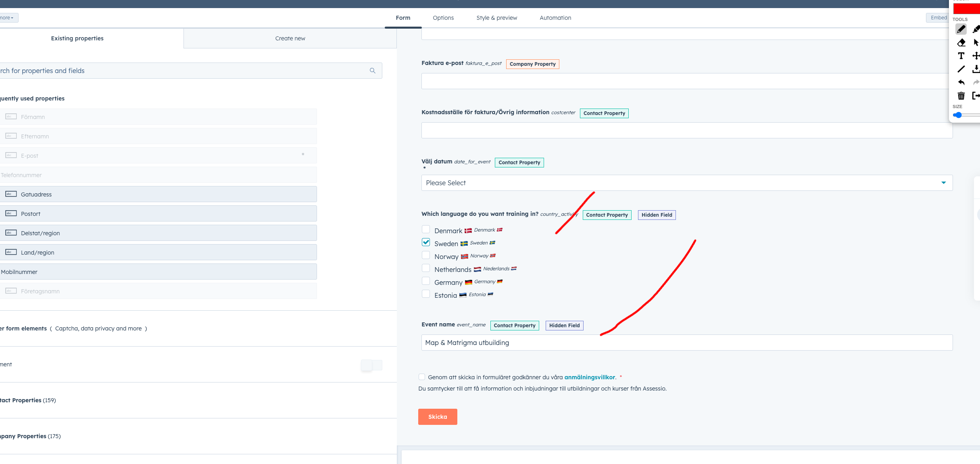The height and width of the screenshot is (464, 980).
Task: Select the line drawing tool
Action: pyautogui.click(x=961, y=69)
